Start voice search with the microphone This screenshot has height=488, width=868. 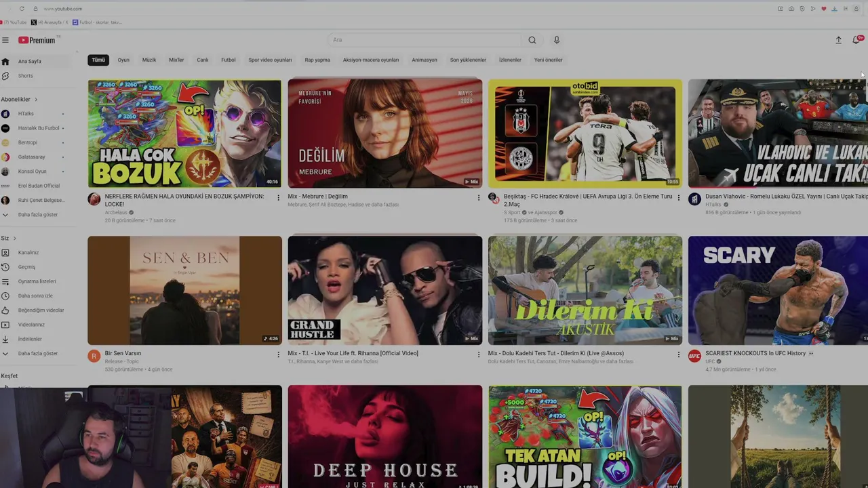[557, 40]
